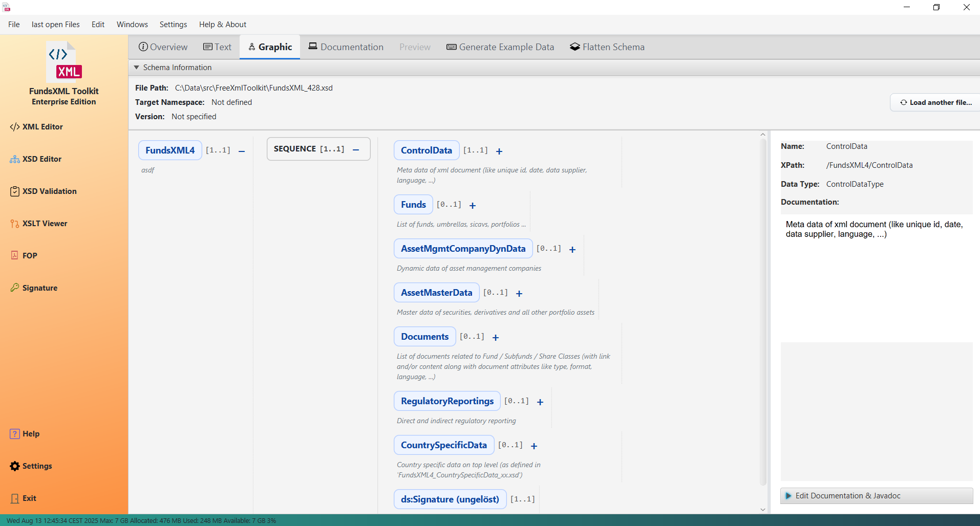Click the Graphic tab tree icon
This screenshot has width=980, height=526.
(x=252, y=47)
